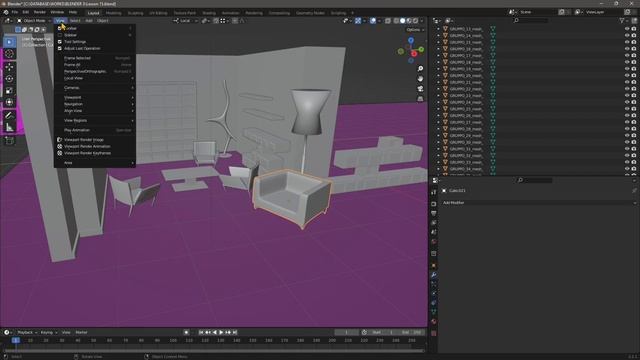Screen dimensions: 640x360
Task: Open the File menu
Action: (15, 12)
